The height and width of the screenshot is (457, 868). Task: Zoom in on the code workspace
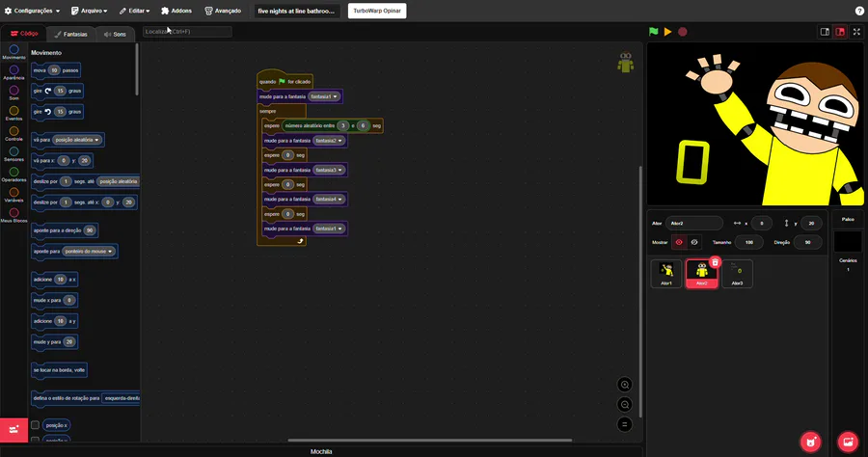pyautogui.click(x=624, y=385)
